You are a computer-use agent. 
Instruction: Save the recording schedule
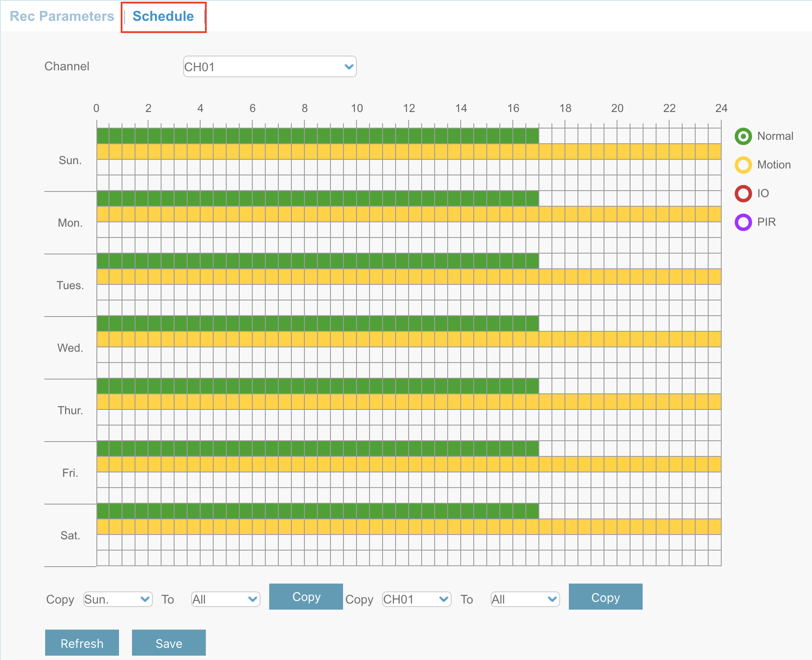coord(169,643)
